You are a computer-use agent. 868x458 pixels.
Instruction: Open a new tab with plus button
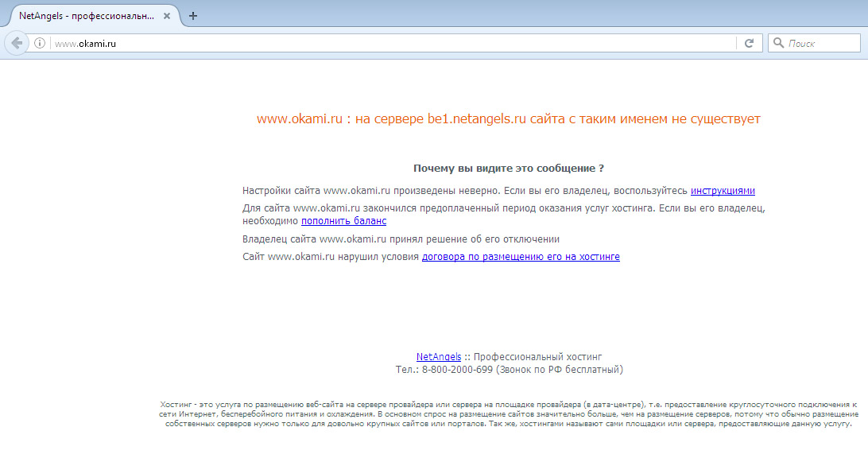(x=193, y=16)
